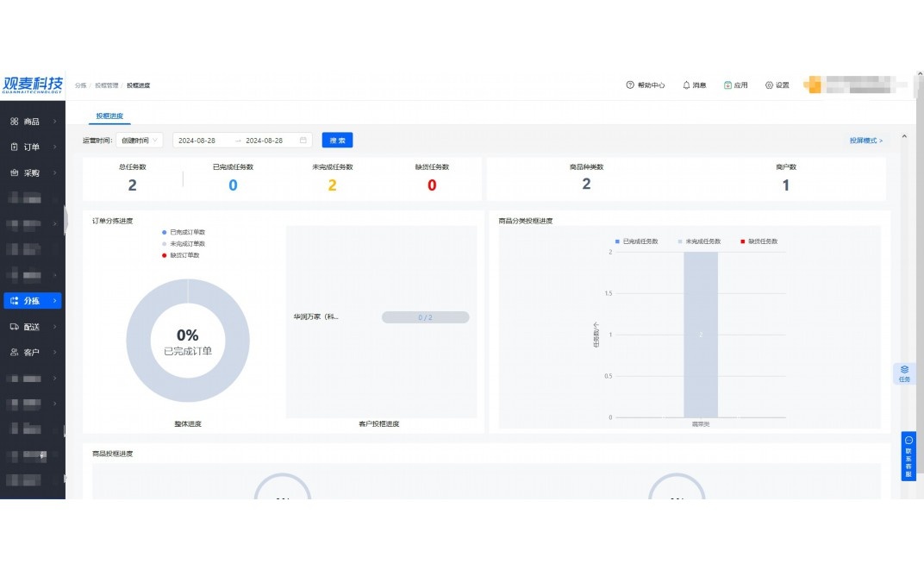Open 消息 notifications bell
The width and height of the screenshot is (924, 570).
[x=686, y=85]
